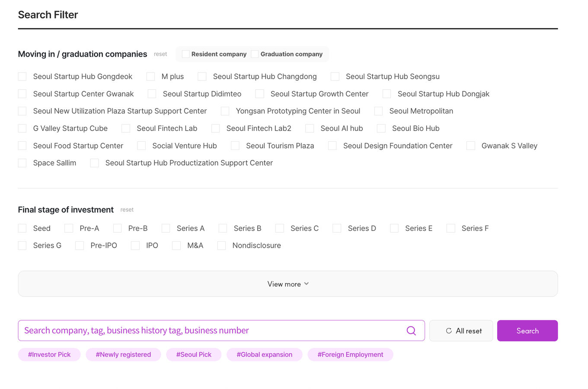Tick Yongsan Prototyping Center in Seoul

(x=225, y=111)
